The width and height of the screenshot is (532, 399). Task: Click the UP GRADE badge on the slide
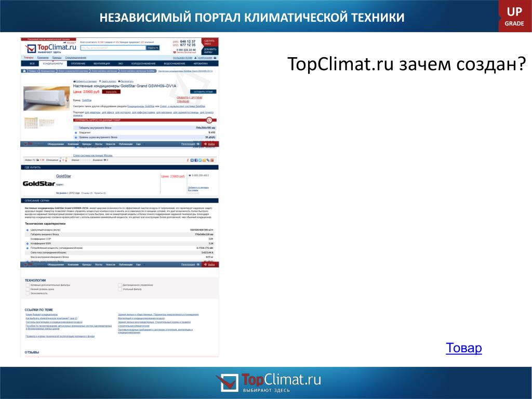pyautogui.click(x=514, y=16)
